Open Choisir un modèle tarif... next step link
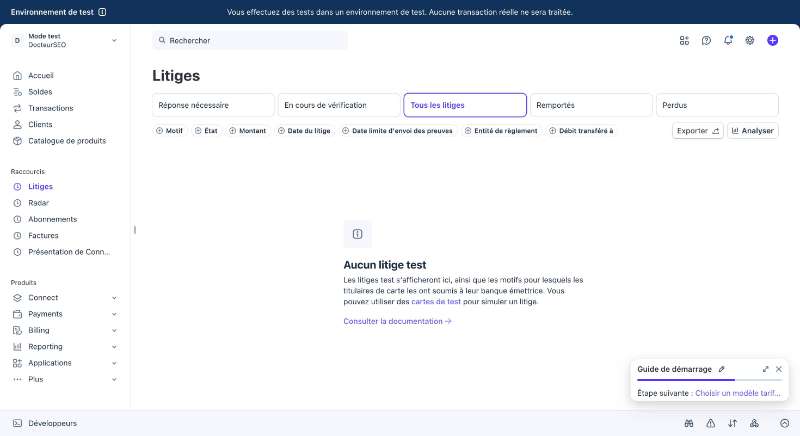800x436 pixels. click(738, 393)
